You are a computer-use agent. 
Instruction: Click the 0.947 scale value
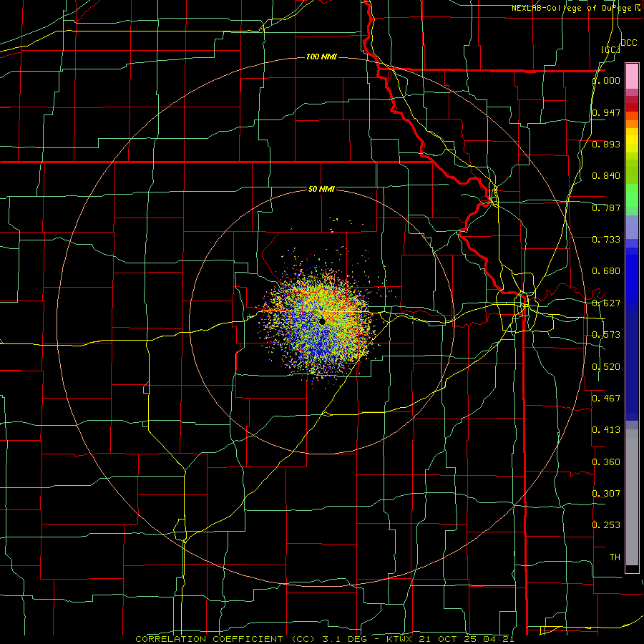point(606,112)
